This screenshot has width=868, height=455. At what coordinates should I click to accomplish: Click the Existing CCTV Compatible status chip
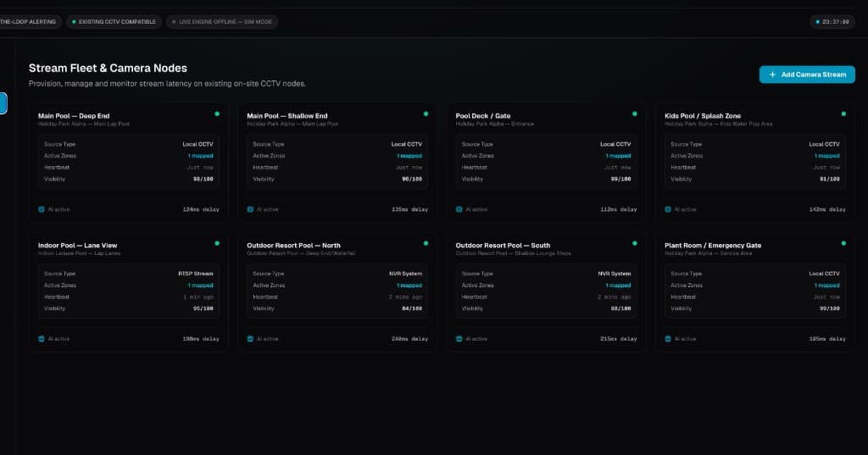pyautogui.click(x=114, y=21)
